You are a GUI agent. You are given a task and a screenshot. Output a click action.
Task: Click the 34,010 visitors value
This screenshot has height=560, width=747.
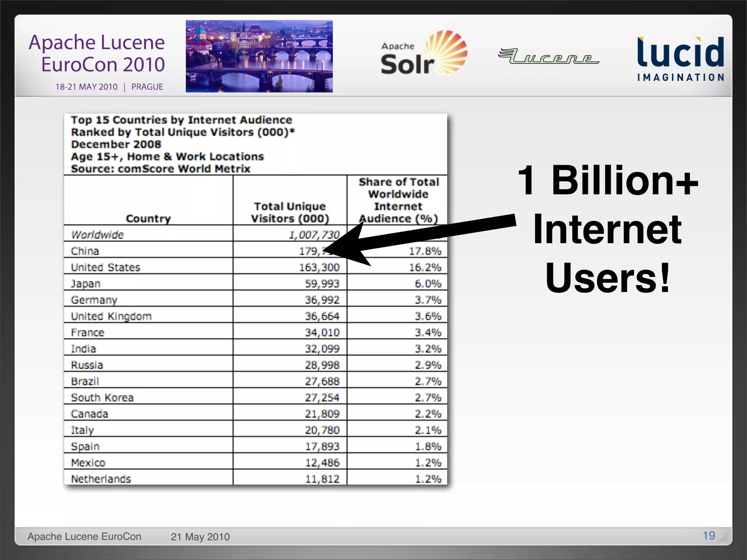coord(322,332)
